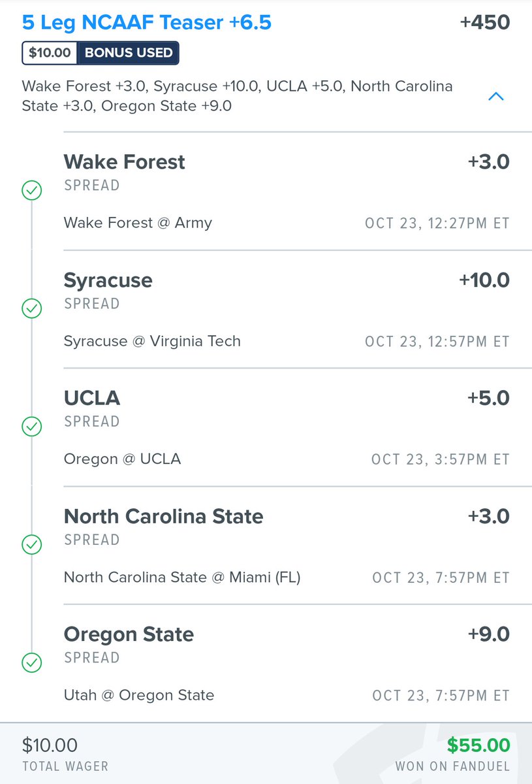Open the 5 Leg NCAAF Teaser title
The height and width of the screenshot is (784, 532).
(x=147, y=23)
